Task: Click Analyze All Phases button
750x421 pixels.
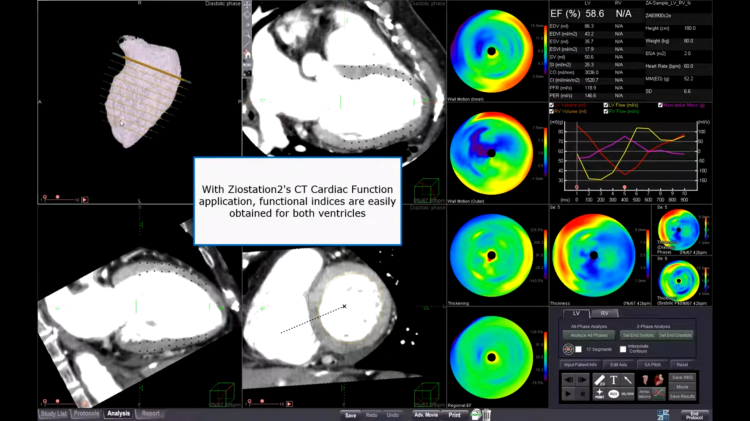Action: (589, 335)
